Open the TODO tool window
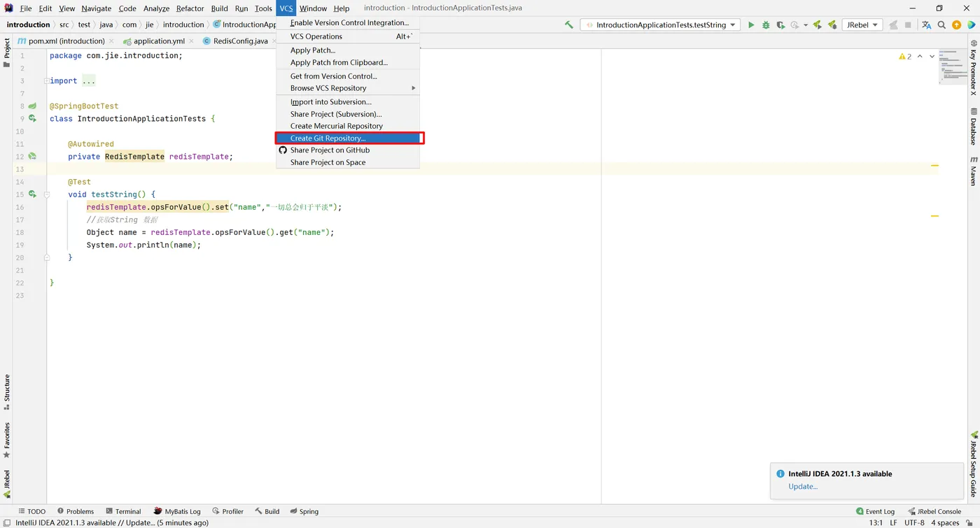Screen dimensions: 980x528 tap(31, 511)
